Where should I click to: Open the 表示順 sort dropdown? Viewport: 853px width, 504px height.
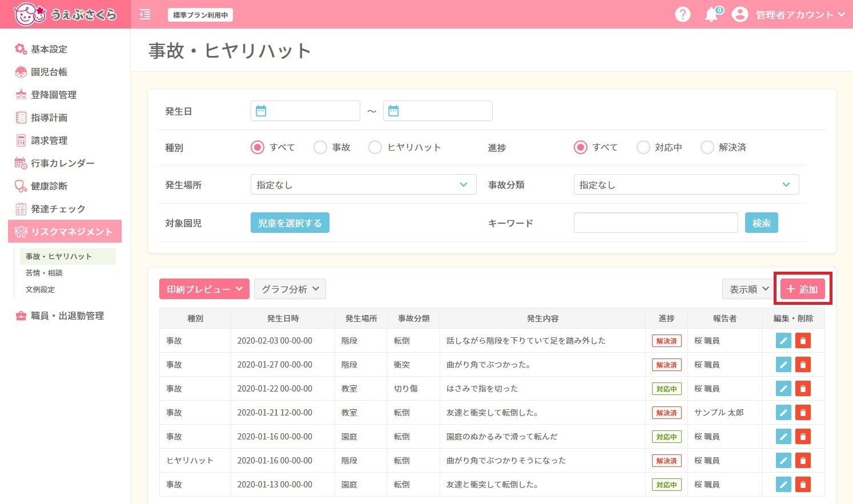coord(749,289)
